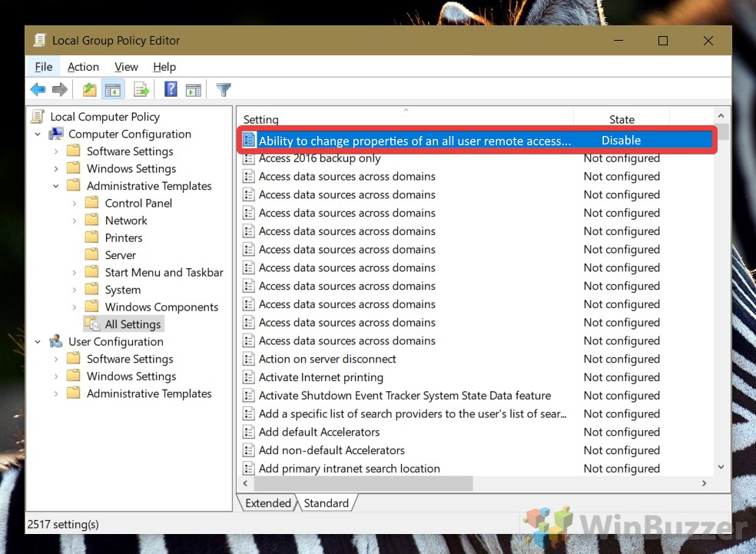
Task: Click the All Settings folder icon
Action: click(92, 323)
